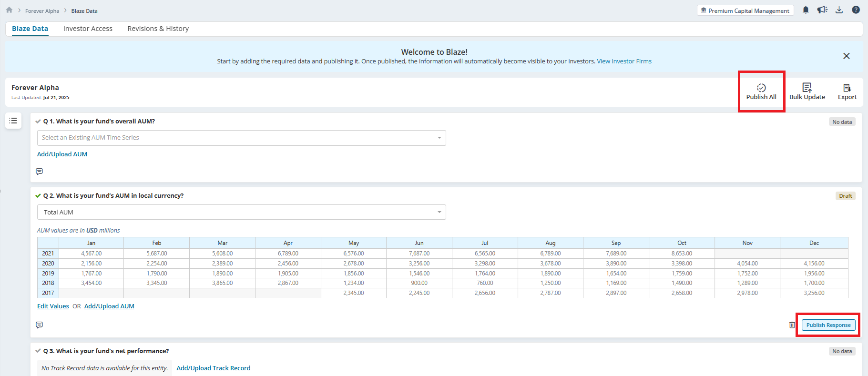
Task: Select Oct 2021 value 8,653.00
Action: [682, 254]
